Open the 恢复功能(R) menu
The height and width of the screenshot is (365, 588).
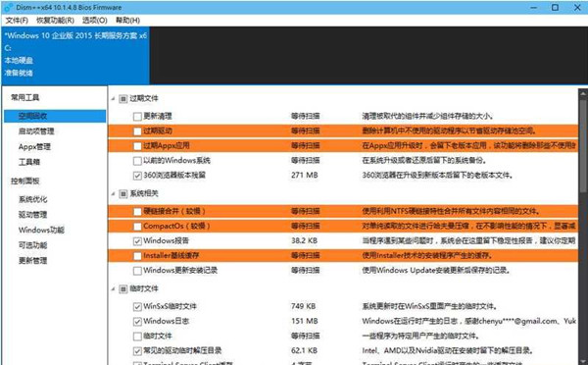pyautogui.click(x=55, y=21)
